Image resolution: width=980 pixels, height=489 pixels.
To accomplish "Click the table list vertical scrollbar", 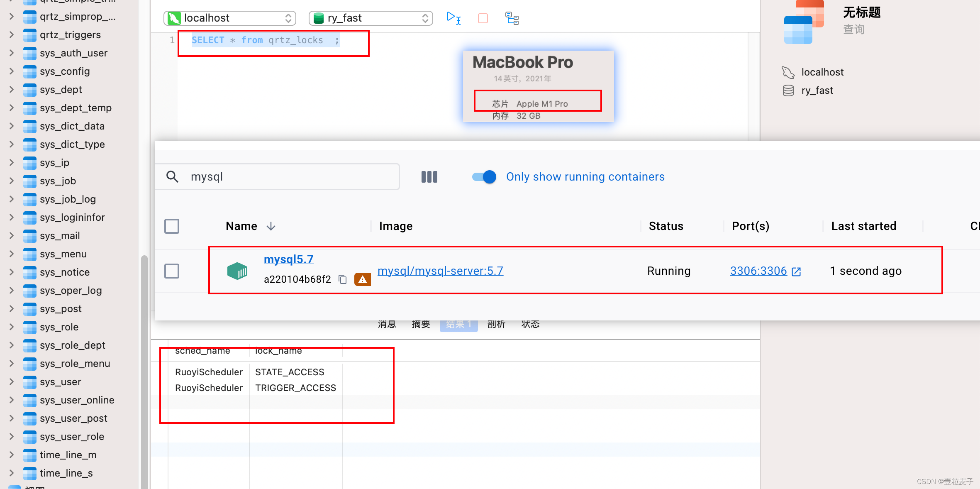I will pos(144,372).
